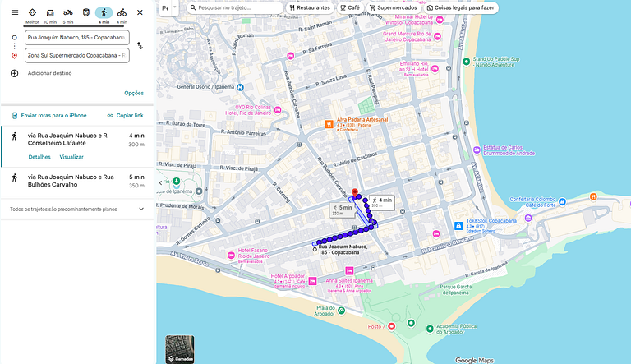
Task: Send routes to iPhone
Action: coord(49,116)
